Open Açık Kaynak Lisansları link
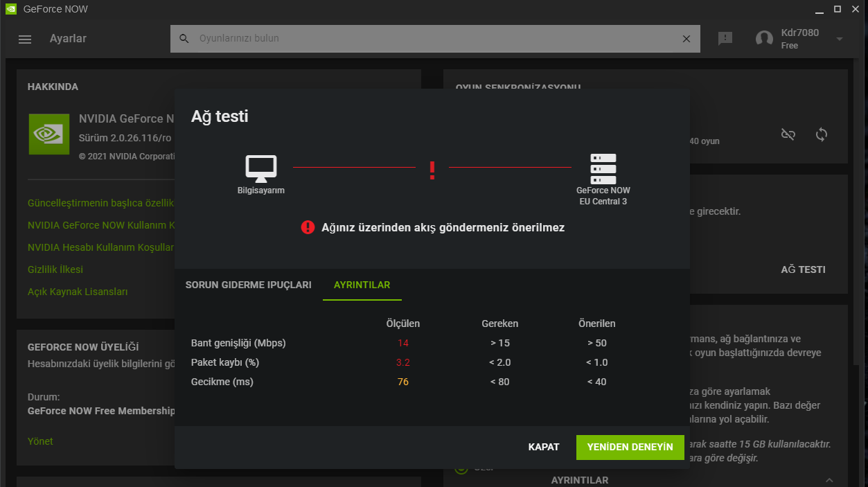This screenshot has height=487, width=868. point(78,292)
